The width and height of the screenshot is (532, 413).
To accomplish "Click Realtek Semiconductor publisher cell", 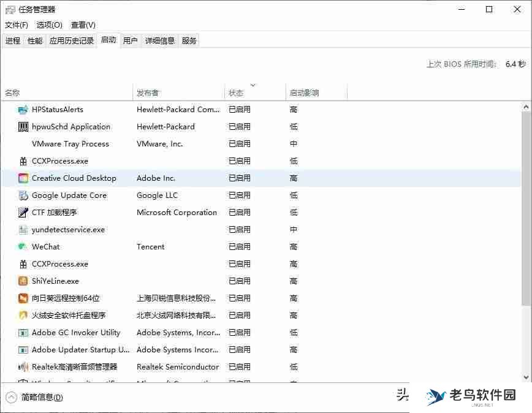I will click(178, 366).
